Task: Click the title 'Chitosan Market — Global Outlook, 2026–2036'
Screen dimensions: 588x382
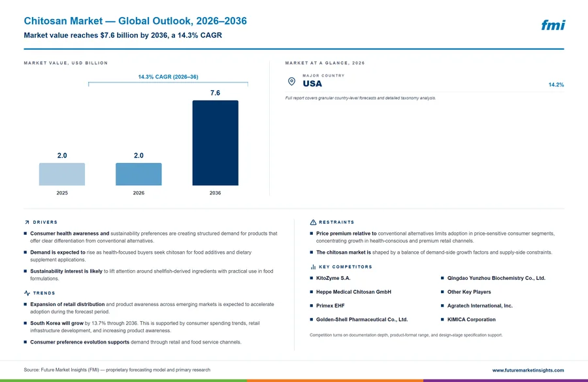Action: tap(135, 21)
